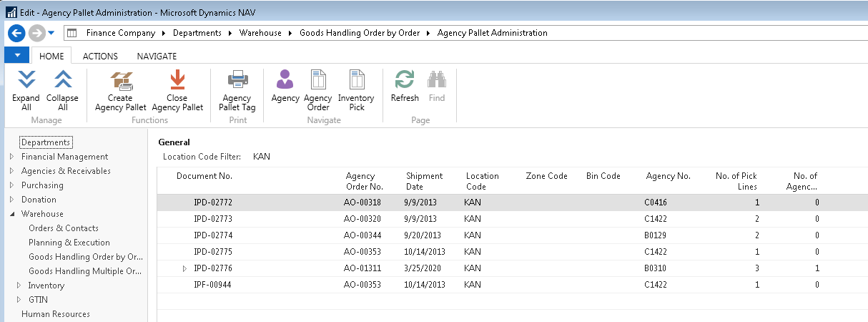
Task: Collapse the Warehouse tree node
Action: [x=11, y=214]
